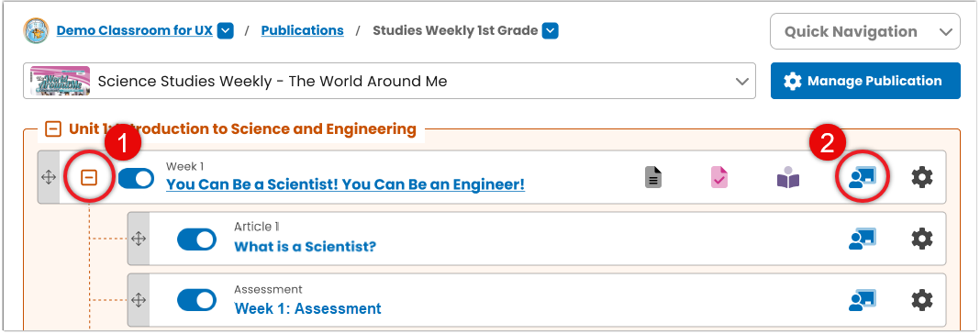The height and width of the screenshot is (334, 980).
Task: Open the Quick Navigation dropdown
Action: pos(865,31)
